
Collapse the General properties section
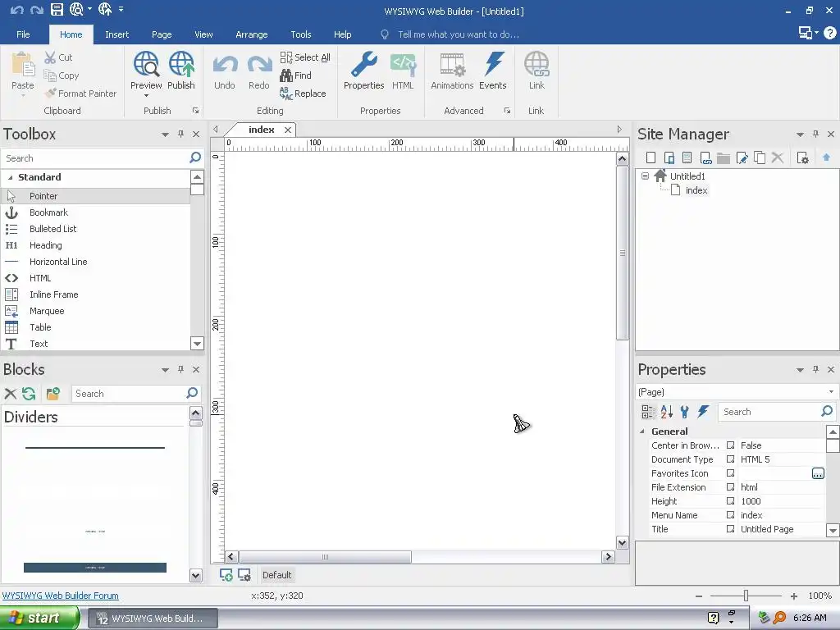[642, 431]
